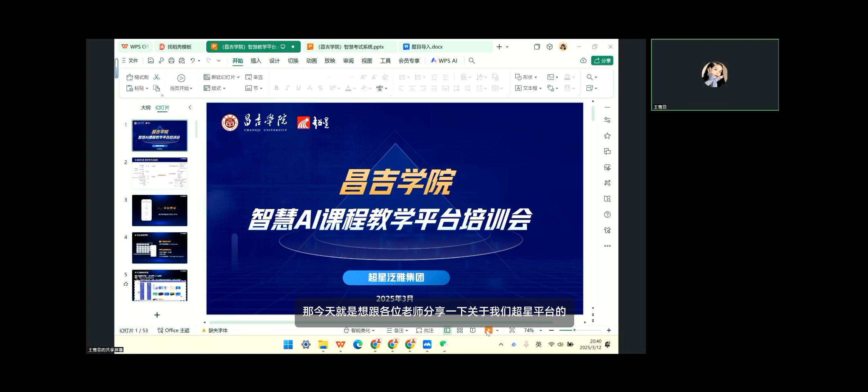Click the ribbon search magnifier icon
The height and width of the screenshot is (392, 868).
click(472, 61)
